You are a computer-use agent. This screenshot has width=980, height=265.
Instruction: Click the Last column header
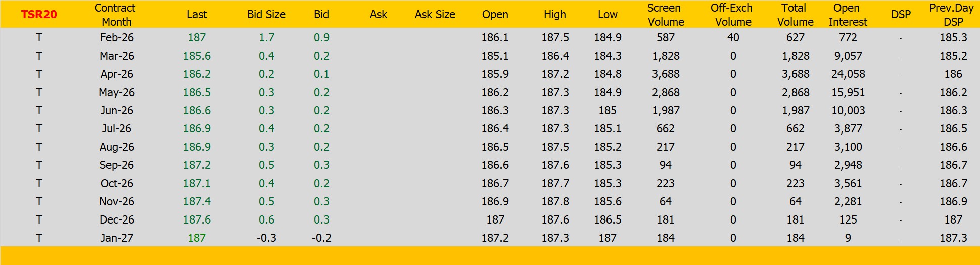click(x=196, y=15)
